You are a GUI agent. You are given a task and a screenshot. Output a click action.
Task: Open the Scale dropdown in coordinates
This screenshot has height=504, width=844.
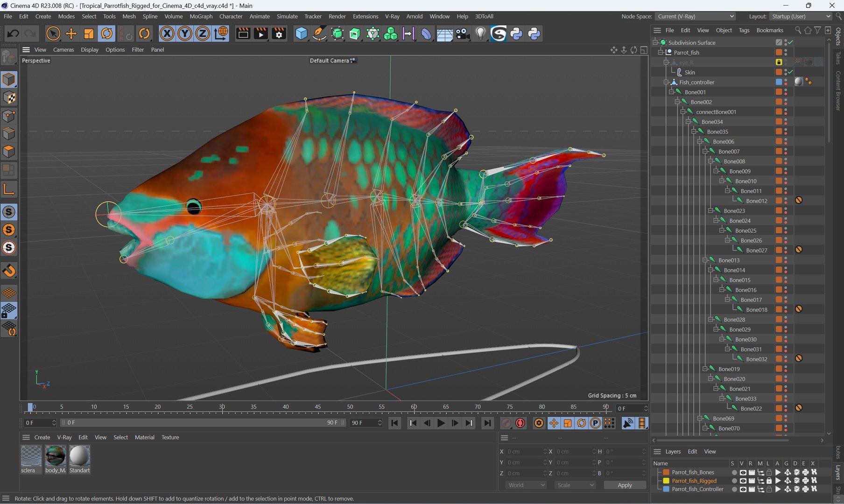point(575,485)
